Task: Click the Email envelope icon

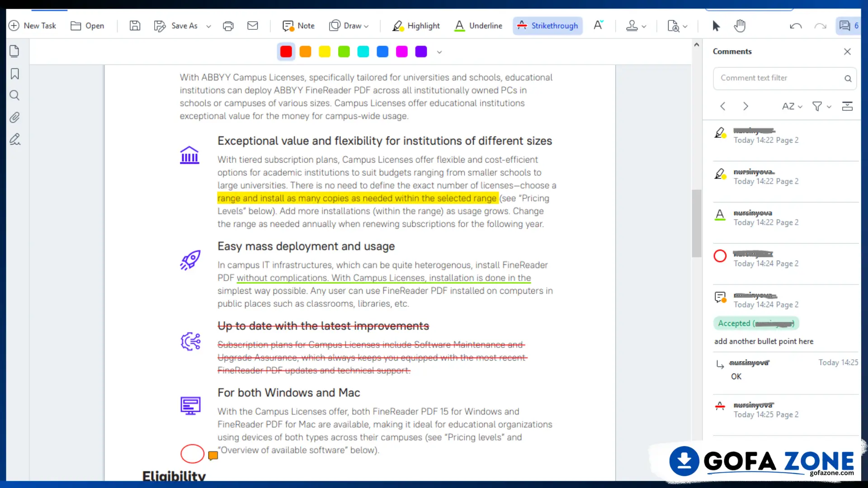Action: click(253, 26)
